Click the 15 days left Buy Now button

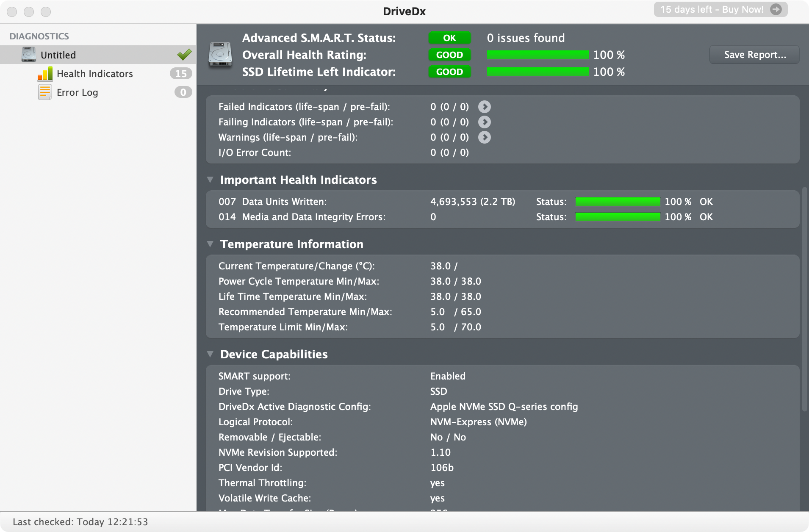click(720, 9)
